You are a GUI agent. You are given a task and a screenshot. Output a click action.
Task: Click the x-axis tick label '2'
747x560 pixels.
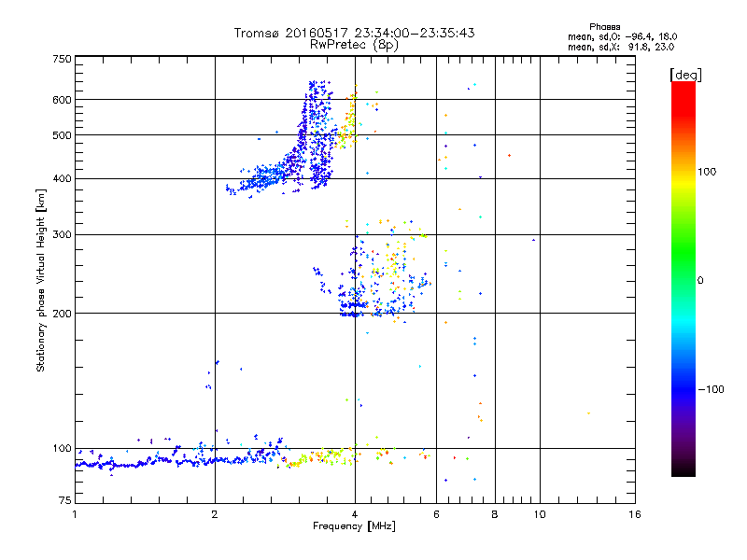click(x=215, y=514)
